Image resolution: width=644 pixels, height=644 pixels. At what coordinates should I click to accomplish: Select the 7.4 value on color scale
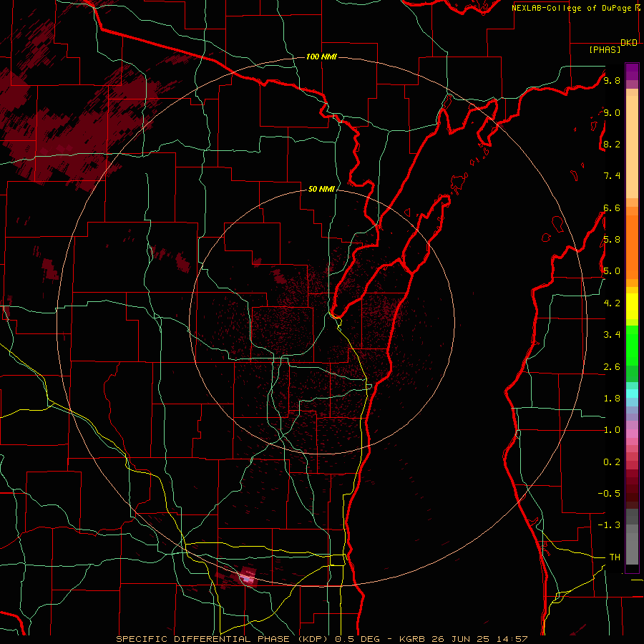tap(612, 176)
